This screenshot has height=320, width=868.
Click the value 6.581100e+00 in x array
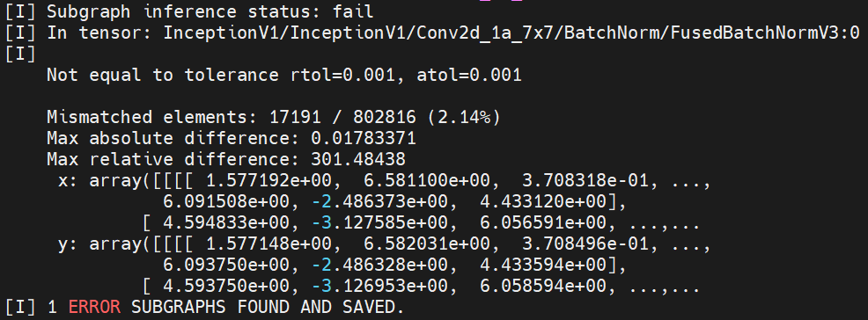pyautogui.click(x=427, y=181)
